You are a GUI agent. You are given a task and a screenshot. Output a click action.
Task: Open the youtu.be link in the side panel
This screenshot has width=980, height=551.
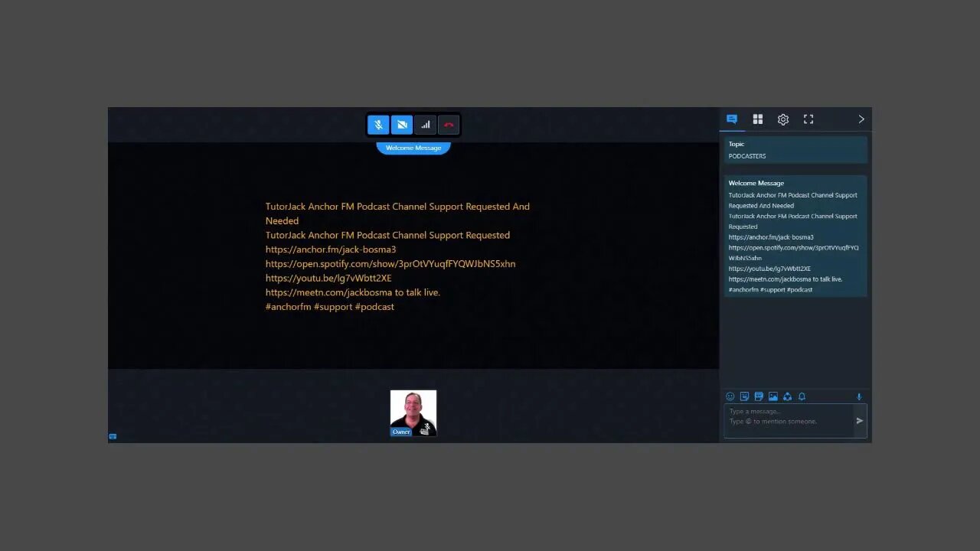coord(769,269)
